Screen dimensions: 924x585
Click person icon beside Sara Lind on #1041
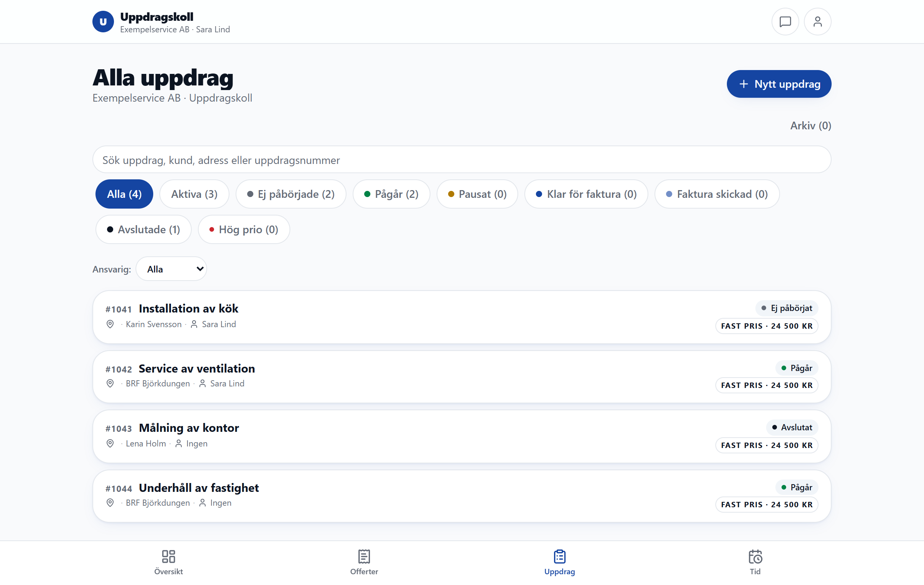(194, 324)
